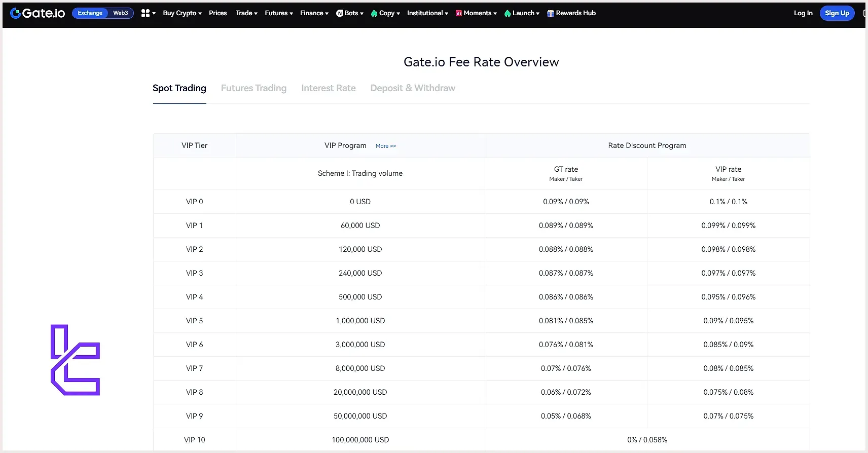
Task: Click the green Launch rocket icon
Action: coord(508,13)
